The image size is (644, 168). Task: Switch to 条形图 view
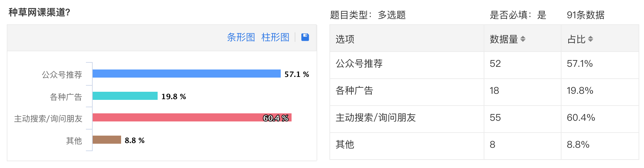[241, 37]
